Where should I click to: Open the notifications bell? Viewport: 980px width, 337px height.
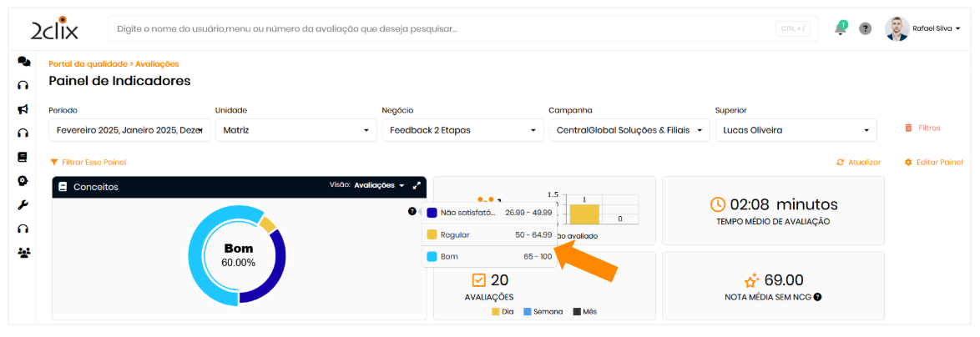click(x=840, y=29)
